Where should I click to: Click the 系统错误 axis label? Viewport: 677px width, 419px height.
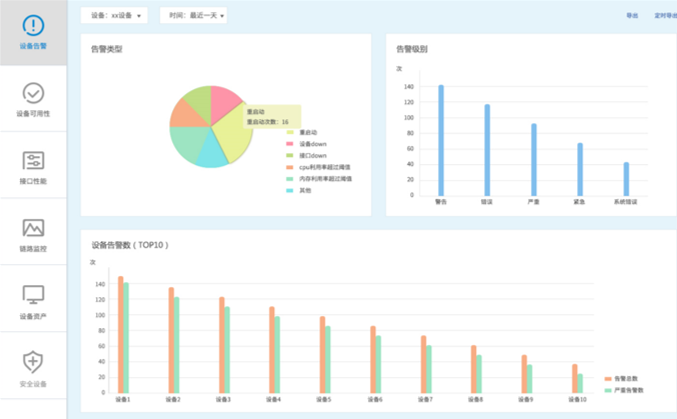(626, 202)
